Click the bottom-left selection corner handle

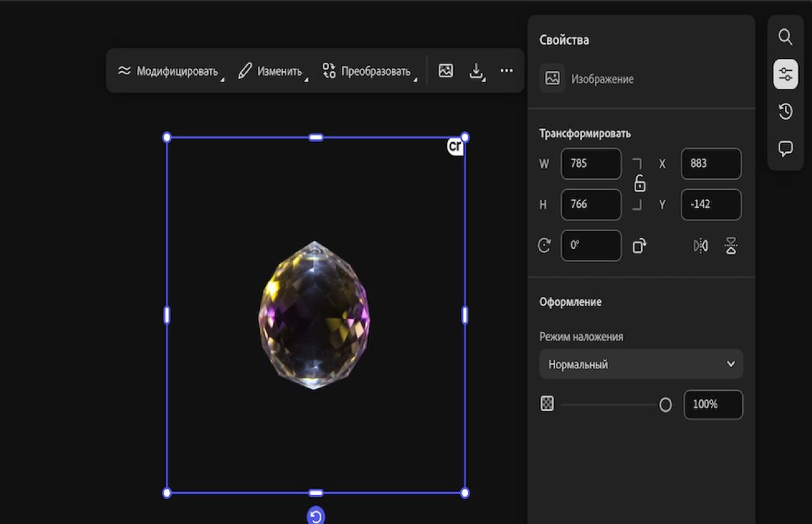coord(167,493)
